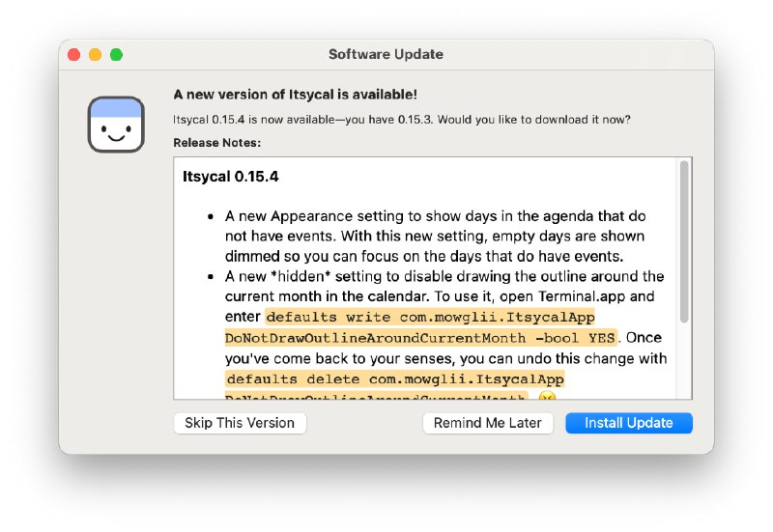
Task: Click the 'Release Notes:' label
Action: pyautogui.click(x=216, y=142)
